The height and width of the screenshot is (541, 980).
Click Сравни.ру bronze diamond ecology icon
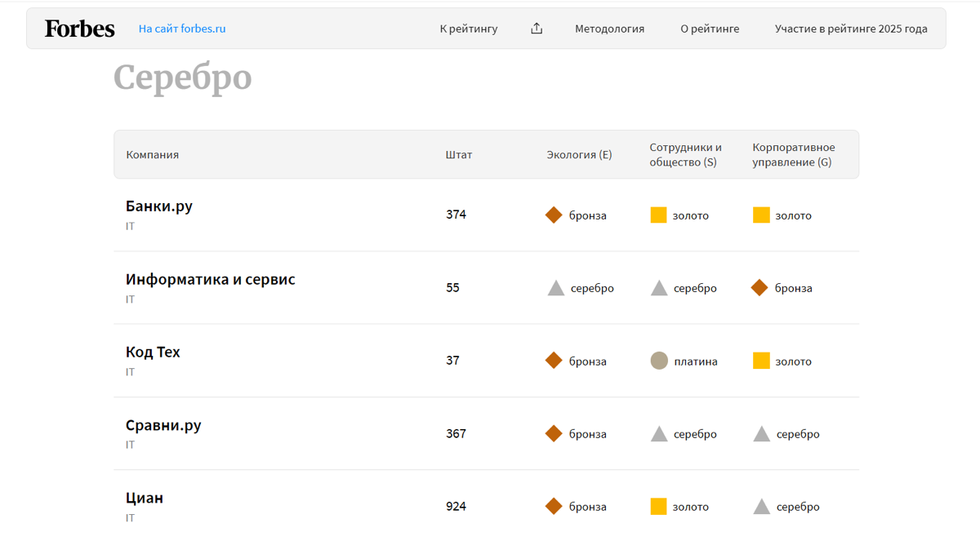coord(554,433)
